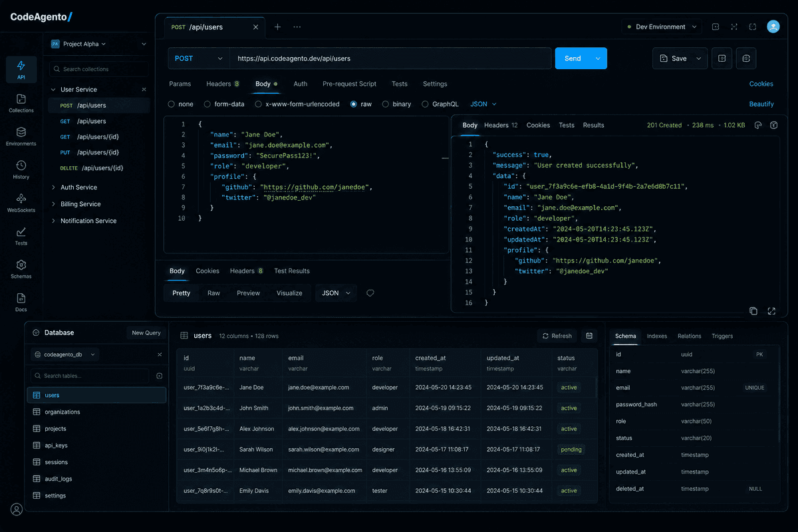Open the JSON body format dropdown beside GraphQL
The image size is (798, 532).
[483, 104]
